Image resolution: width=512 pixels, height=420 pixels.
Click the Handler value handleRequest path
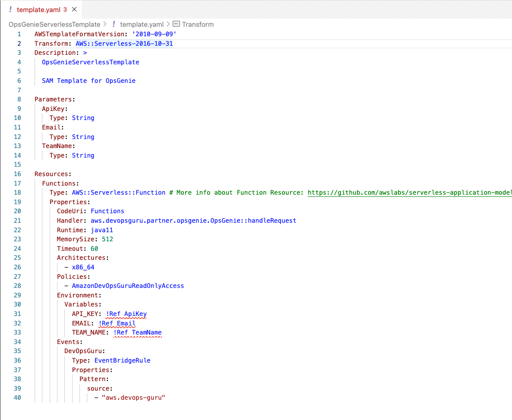tap(193, 221)
